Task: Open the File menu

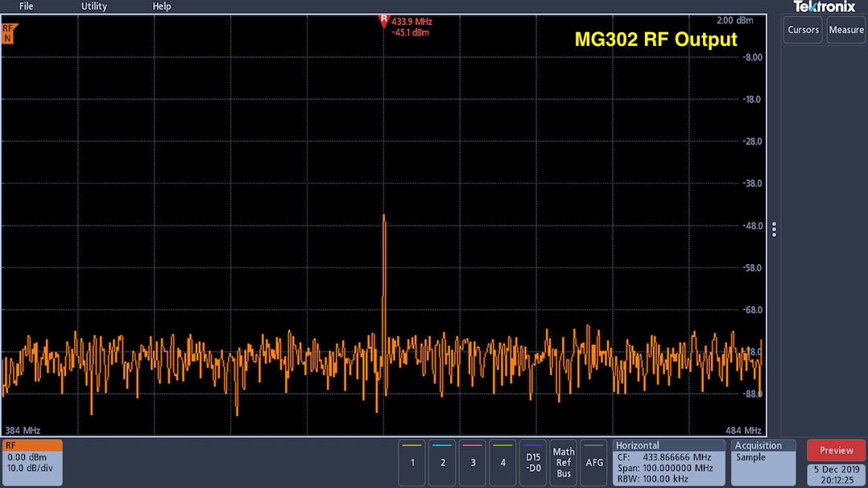Action: pos(27,6)
